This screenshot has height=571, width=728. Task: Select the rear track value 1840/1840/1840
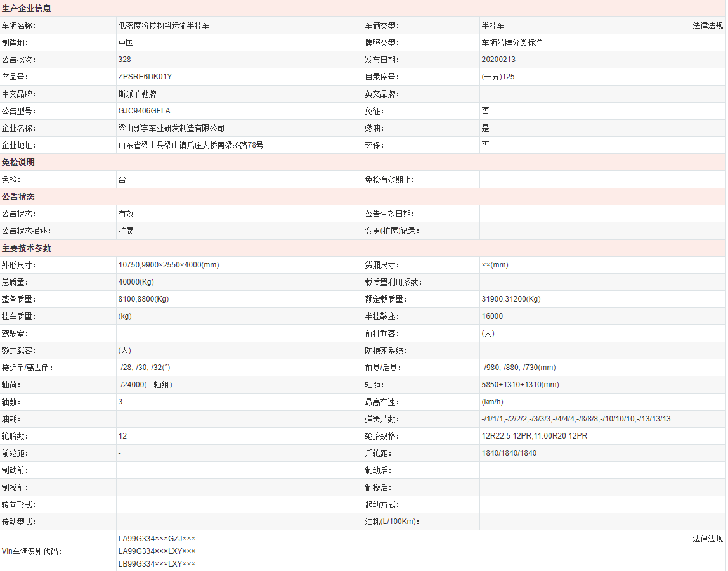(x=509, y=453)
